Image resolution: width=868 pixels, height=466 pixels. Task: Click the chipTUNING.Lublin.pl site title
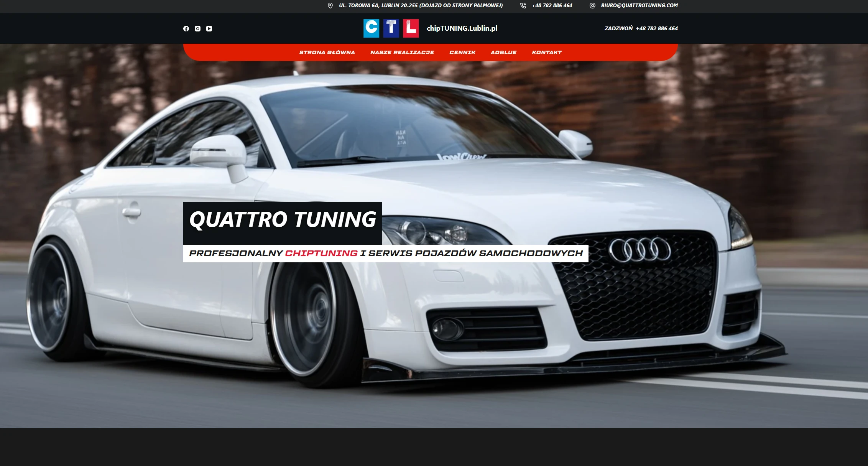(x=462, y=28)
